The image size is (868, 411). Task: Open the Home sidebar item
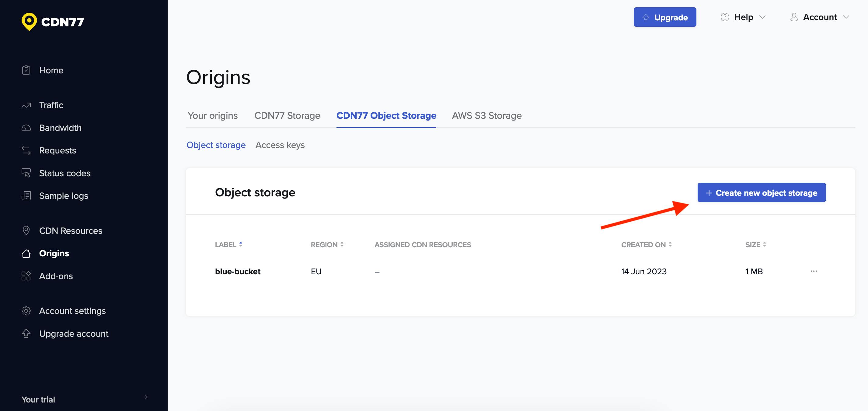point(51,70)
